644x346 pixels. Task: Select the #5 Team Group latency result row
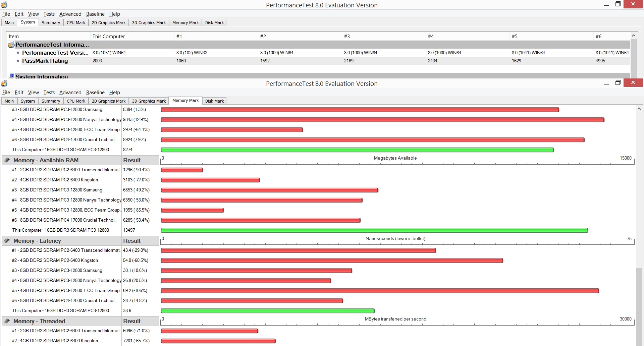tap(318, 290)
